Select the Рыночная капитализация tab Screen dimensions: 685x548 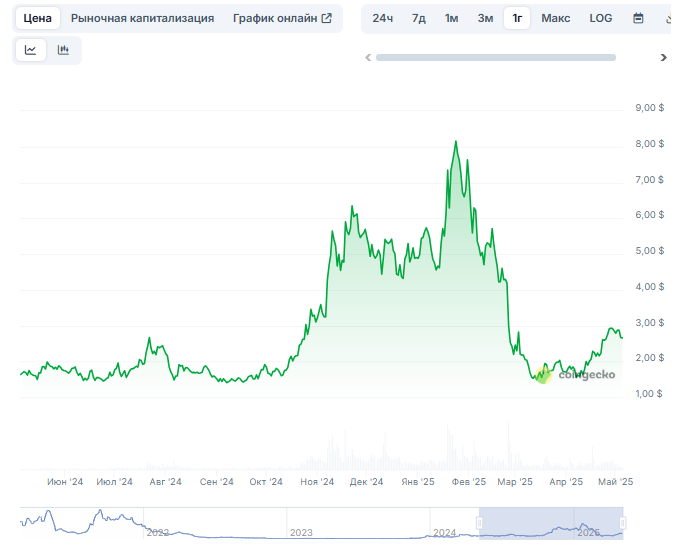coord(142,18)
